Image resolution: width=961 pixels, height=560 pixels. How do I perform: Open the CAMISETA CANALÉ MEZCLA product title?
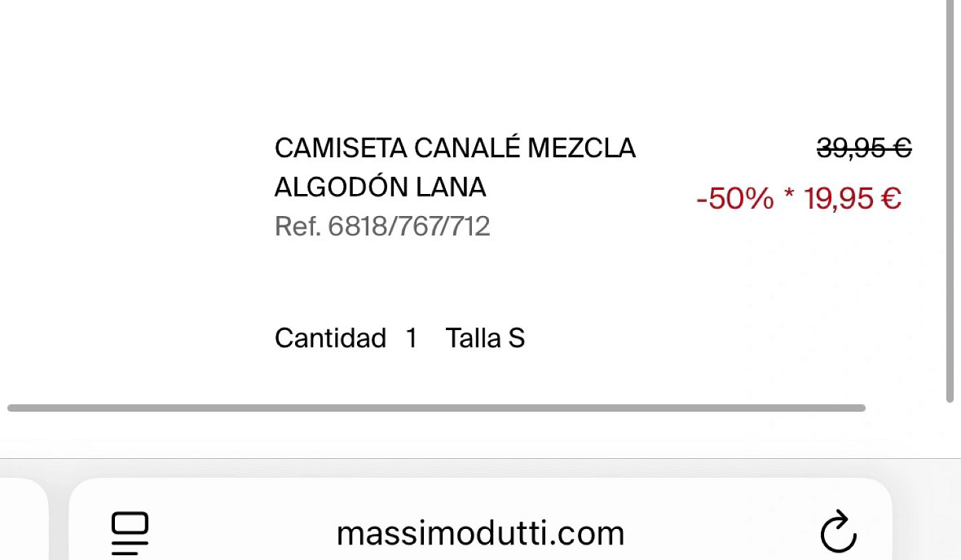[x=455, y=148]
